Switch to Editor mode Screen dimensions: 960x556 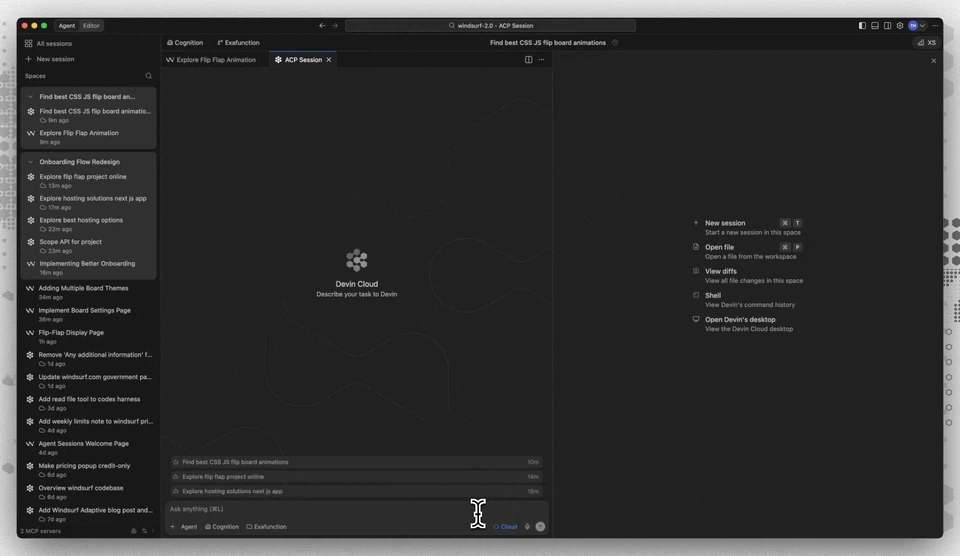(x=91, y=26)
